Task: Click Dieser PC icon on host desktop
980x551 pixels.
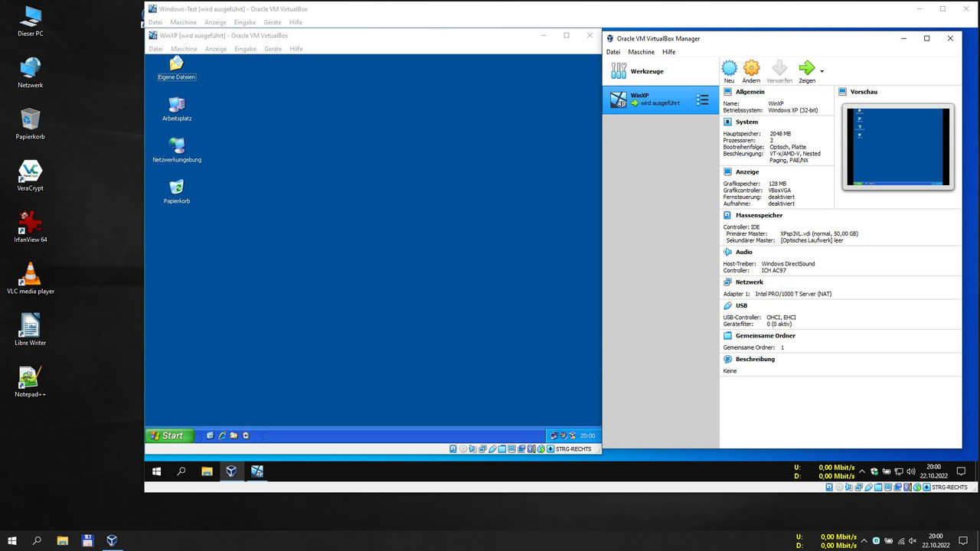Action: 30,21
